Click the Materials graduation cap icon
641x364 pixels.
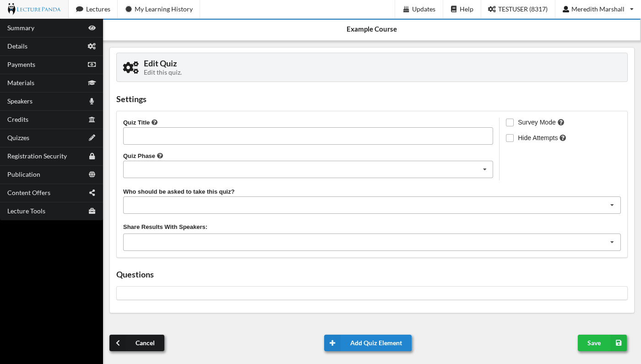92,83
